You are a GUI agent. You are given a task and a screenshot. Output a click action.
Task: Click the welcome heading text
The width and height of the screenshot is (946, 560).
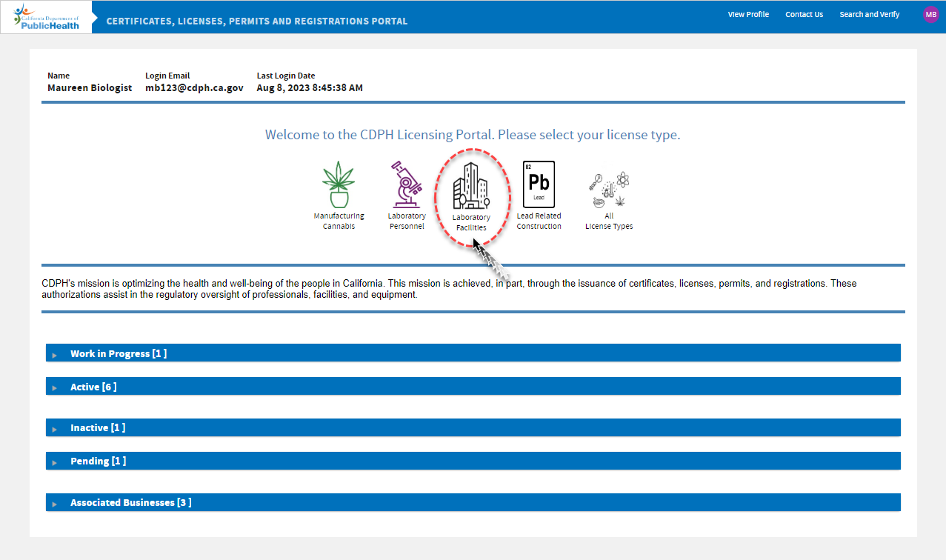[x=473, y=135]
